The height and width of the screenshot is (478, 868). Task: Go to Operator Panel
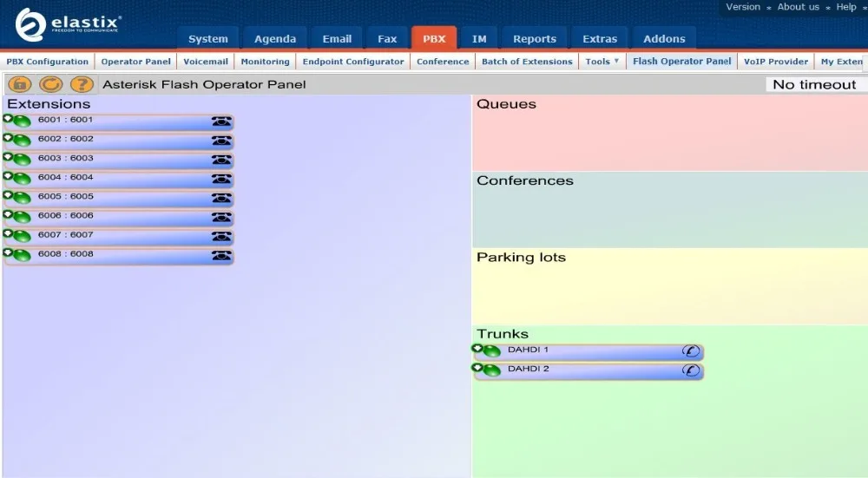coord(136,62)
